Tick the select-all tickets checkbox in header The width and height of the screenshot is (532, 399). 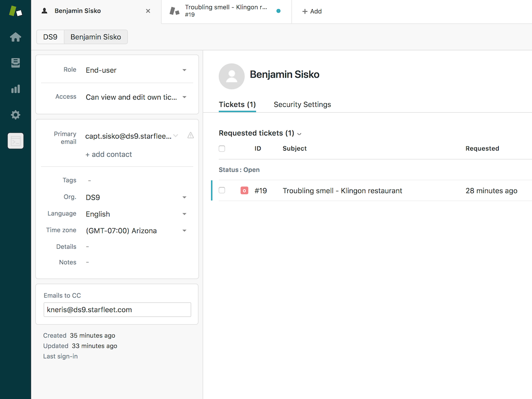tap(222, 149)
